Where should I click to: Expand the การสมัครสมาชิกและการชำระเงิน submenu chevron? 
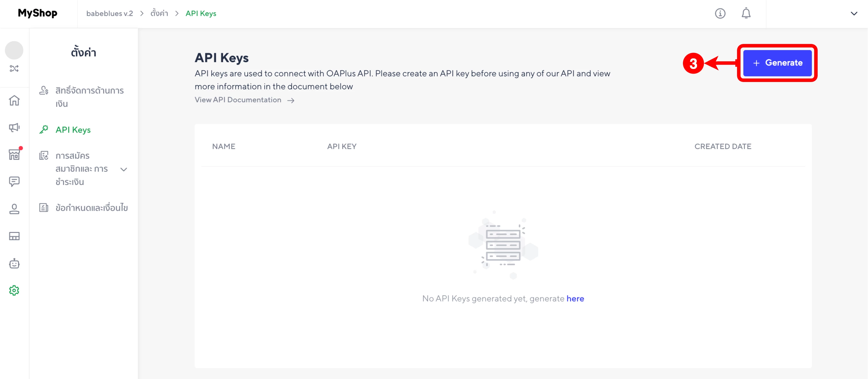124,169
